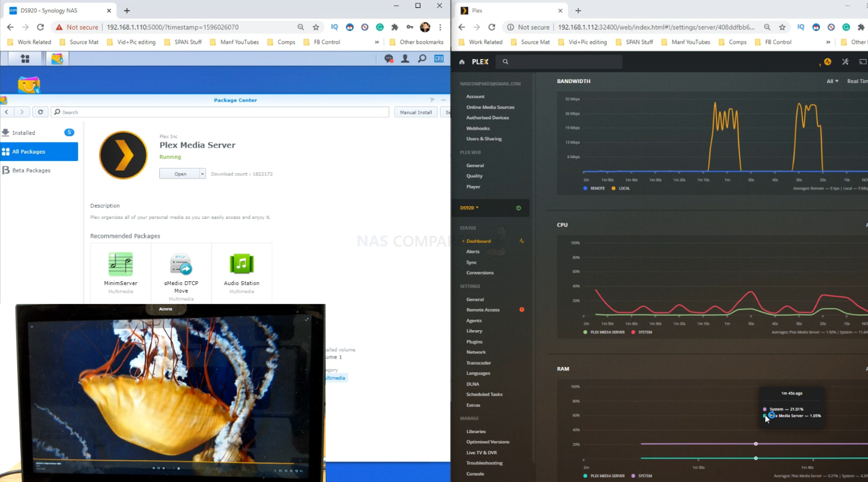Switch to DS920 - Synology NAS browser tab
Screen dimensions: 868x482
(x=61, y=11)
